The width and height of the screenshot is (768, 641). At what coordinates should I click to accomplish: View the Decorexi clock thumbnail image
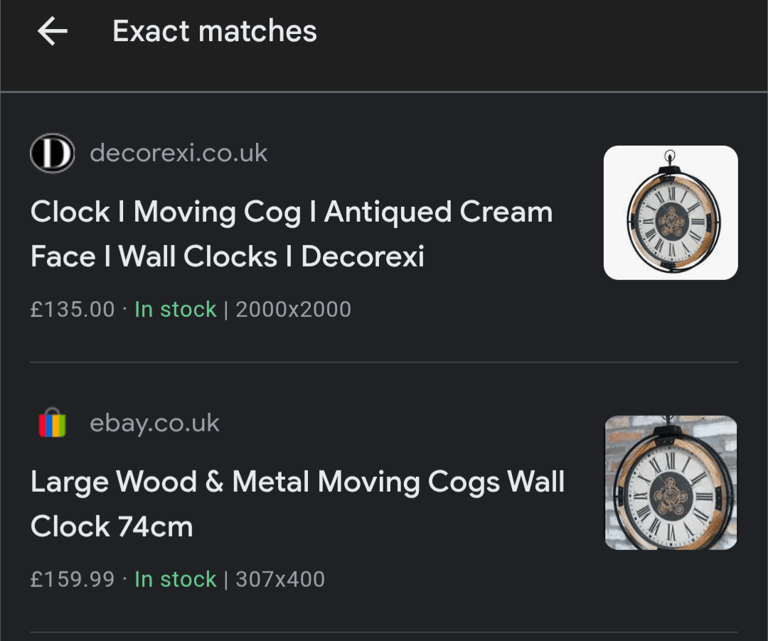[x=671, y=213]
